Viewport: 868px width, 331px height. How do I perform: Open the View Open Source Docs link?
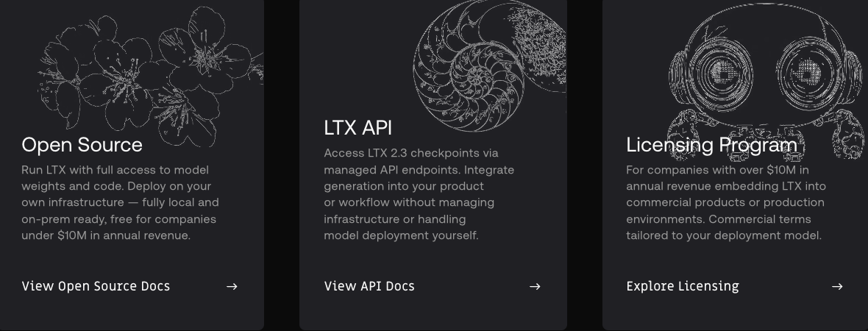coord(96,286)
